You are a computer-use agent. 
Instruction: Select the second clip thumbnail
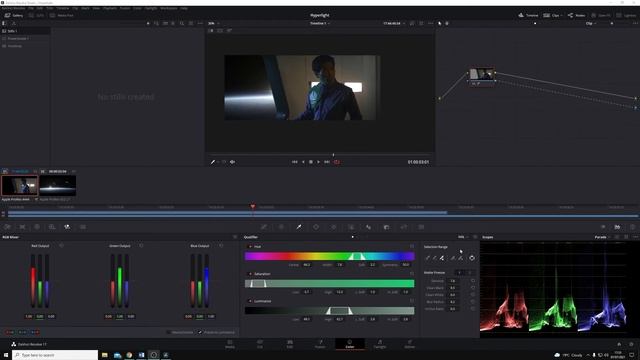pos(58,186)
